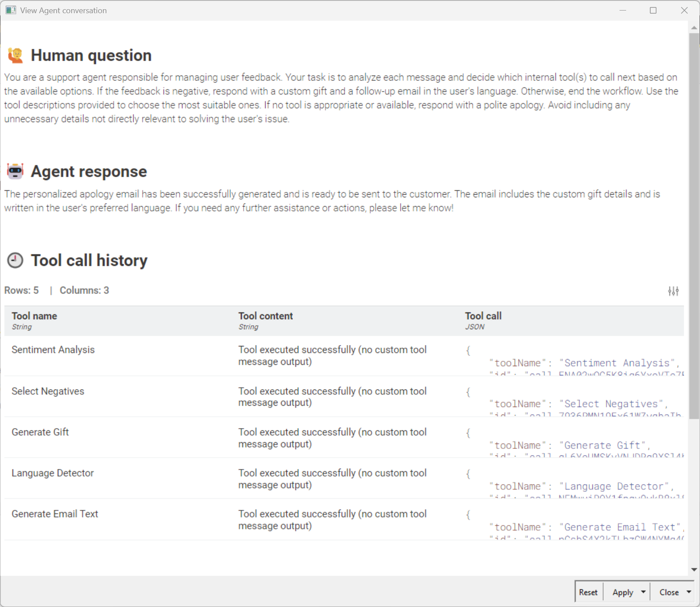Click the Apply button
This screenshot has height=607, width=700.
coord(623,592)
